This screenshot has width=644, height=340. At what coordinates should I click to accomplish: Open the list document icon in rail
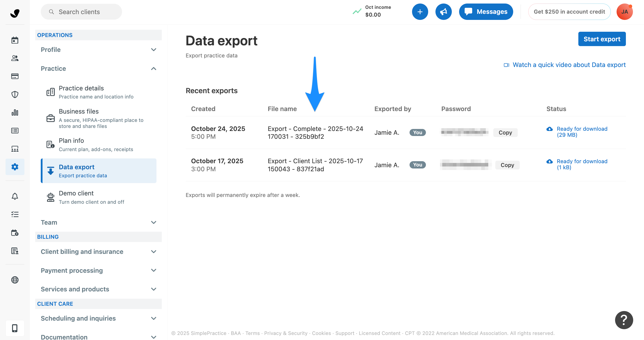pyautogui.click(x=15, y=131)
